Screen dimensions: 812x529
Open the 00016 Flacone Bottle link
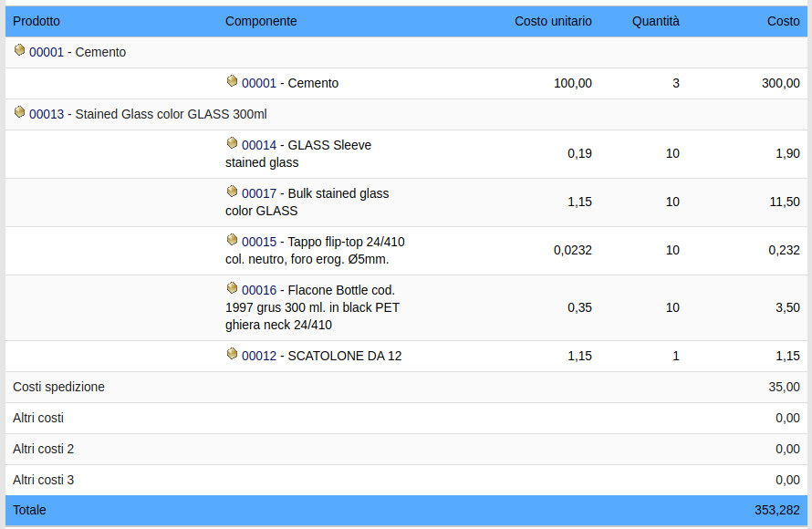coord(258,290)
